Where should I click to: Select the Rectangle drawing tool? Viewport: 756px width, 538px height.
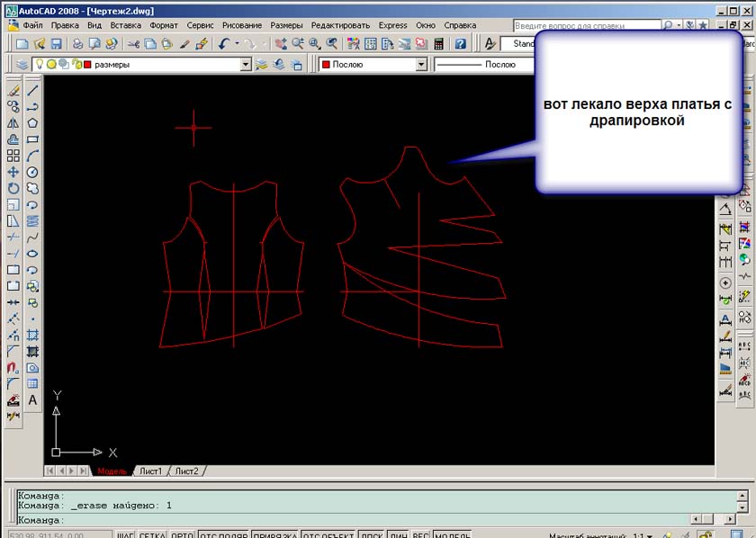(32, 139)
